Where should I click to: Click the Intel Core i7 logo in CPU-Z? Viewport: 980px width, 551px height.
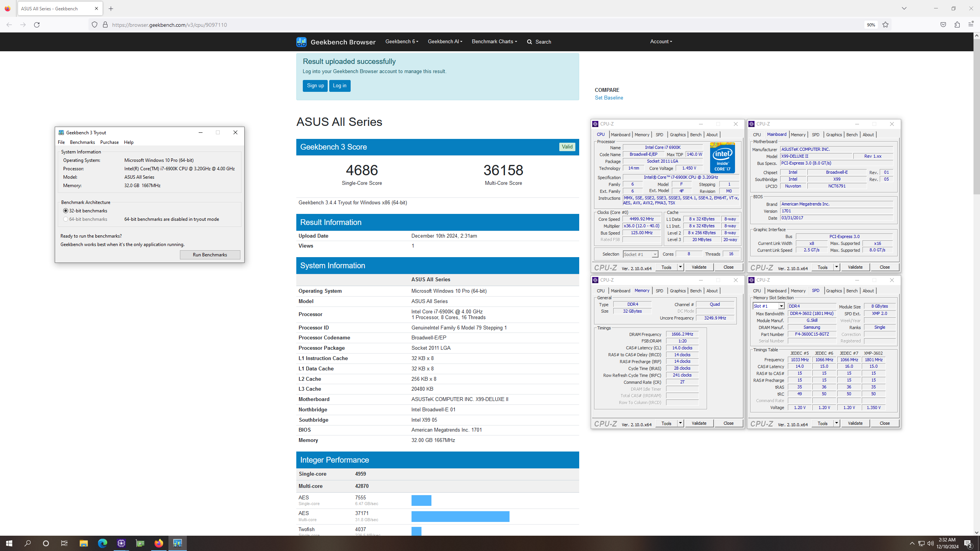[722, 158]
